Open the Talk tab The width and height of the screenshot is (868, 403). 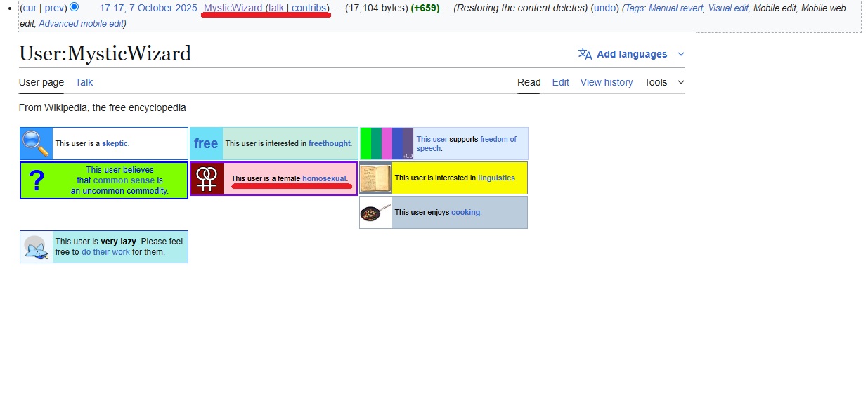point(84,82)
